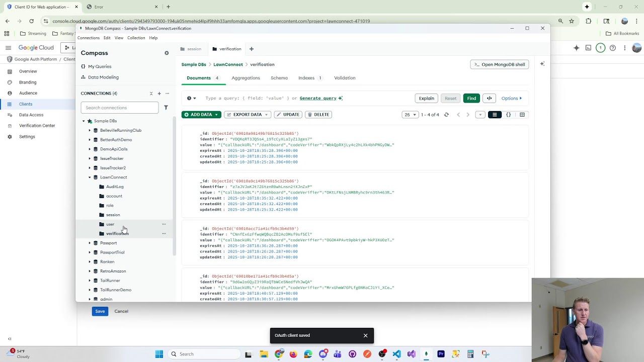Focus the Search connections field
Image resolution: width=644 pixels, height=362 pixels.
pyautogui.click(x=120, y=108)
